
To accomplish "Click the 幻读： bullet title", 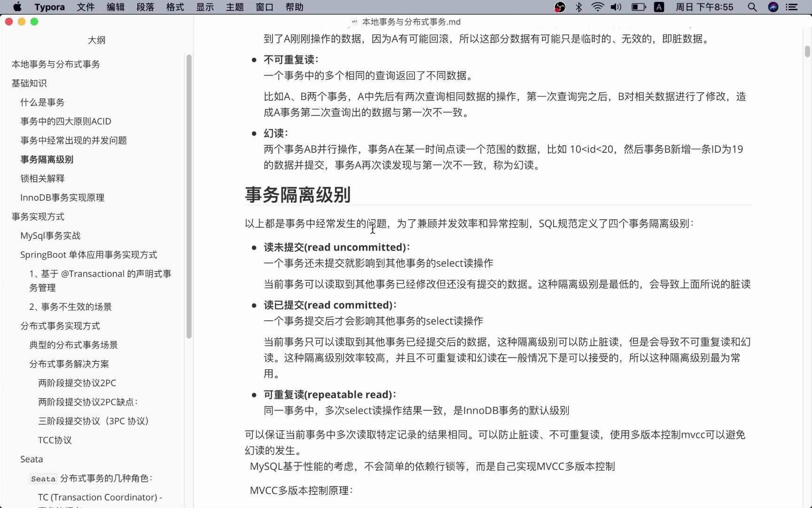I will point(276,133).
